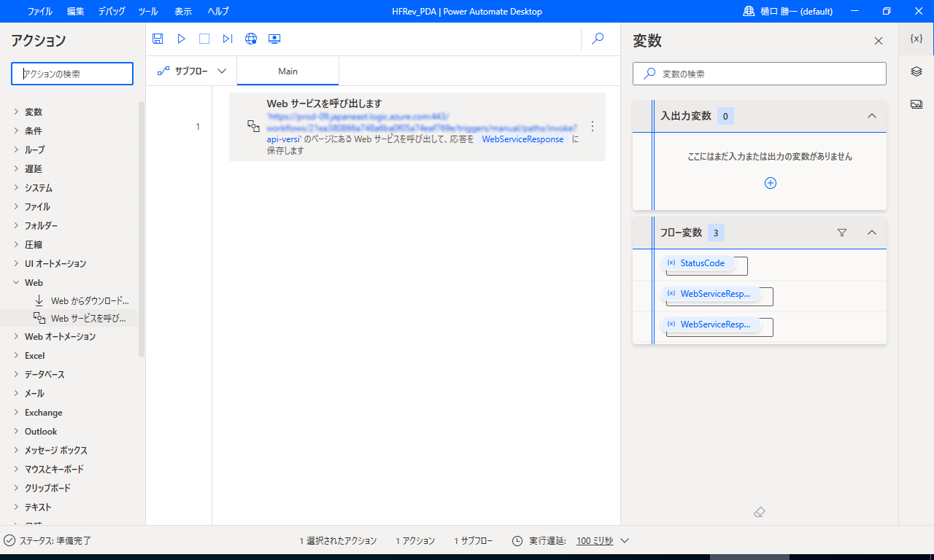This screenshot has width=934, height=560.
Task: Collapse the フロー変数 section
Action: coord(871,233)
